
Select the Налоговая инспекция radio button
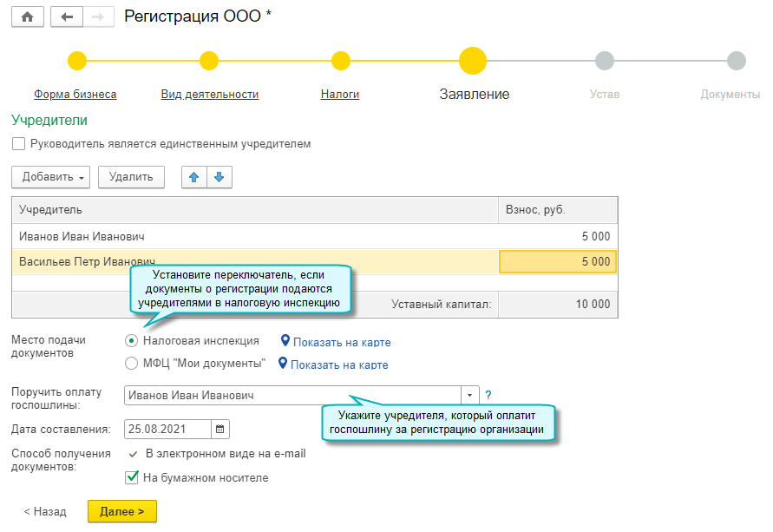132,341
